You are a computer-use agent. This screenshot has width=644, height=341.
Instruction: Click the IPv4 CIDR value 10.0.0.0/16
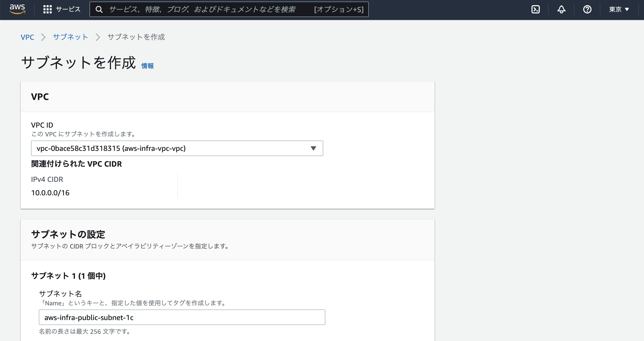point(50,193)
